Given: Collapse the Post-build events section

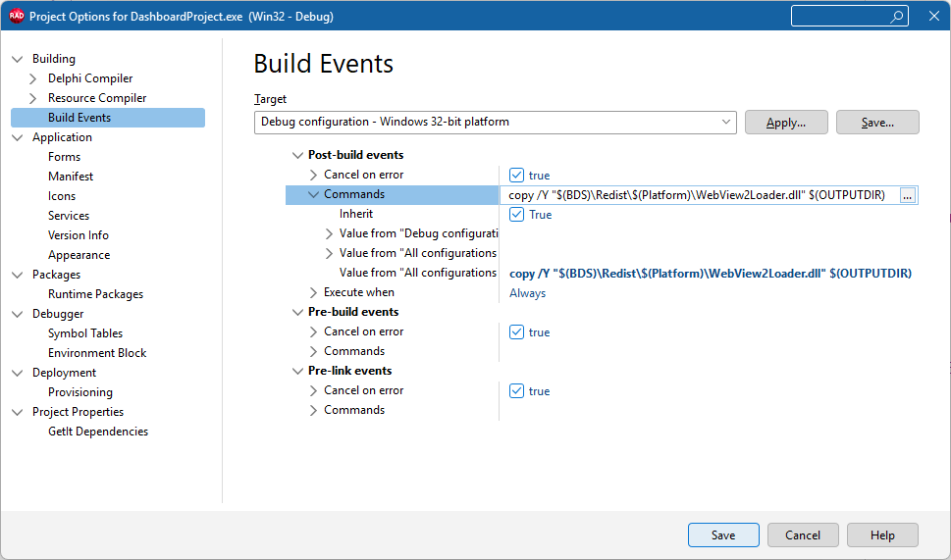Looking at the screenshot, I should pyautogui.click(x=297, y=155).
